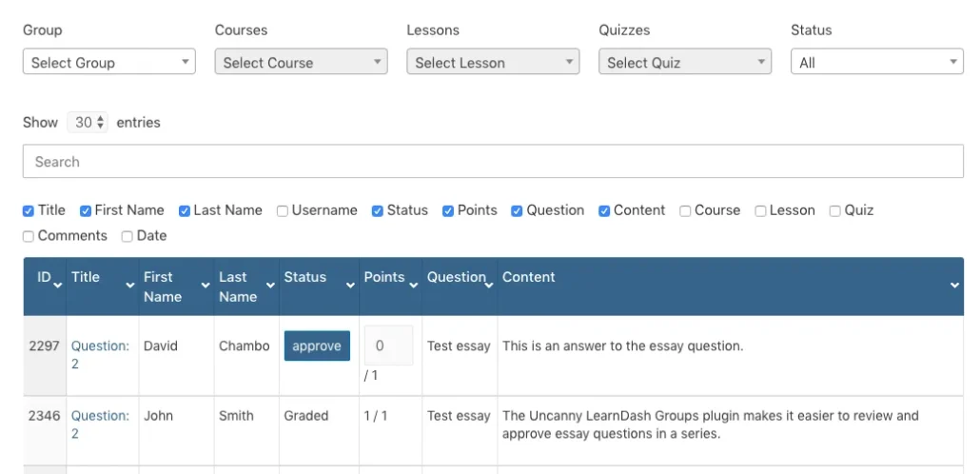
Task: Click the sort arrow in Points column header
Action: pyautogui.click(x=414, y=285)
